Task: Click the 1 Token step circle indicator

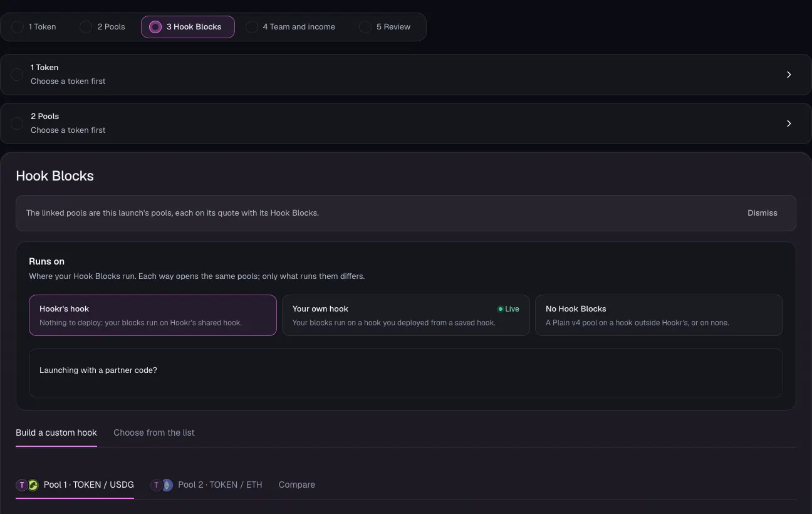Action: click(x=18, y=27)
